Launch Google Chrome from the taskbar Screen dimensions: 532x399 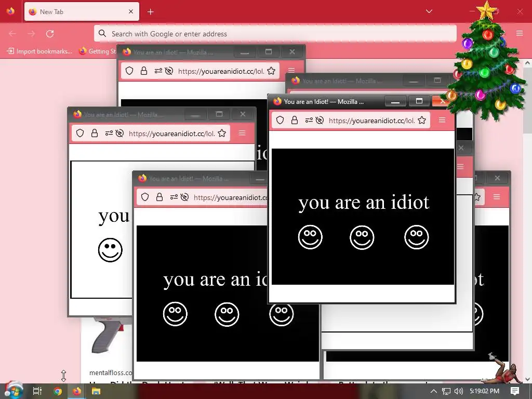(x=58, y=391)
